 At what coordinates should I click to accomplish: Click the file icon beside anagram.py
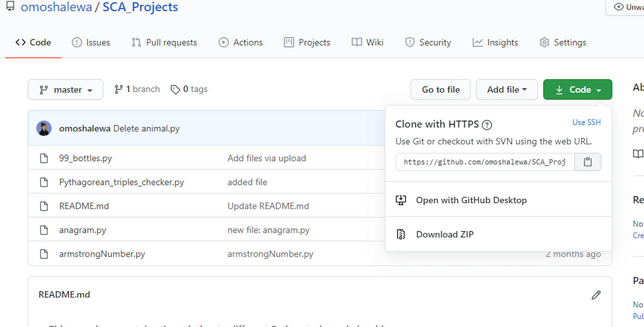[44, 230]
